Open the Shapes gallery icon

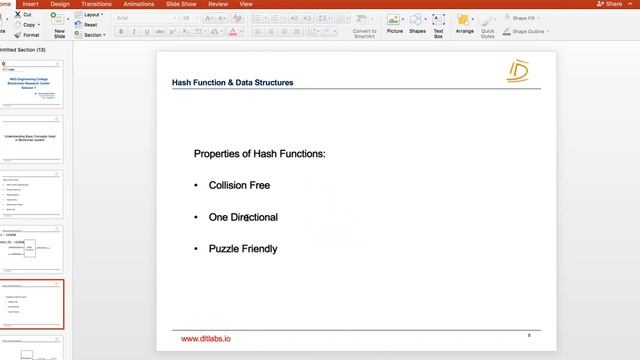416,20
